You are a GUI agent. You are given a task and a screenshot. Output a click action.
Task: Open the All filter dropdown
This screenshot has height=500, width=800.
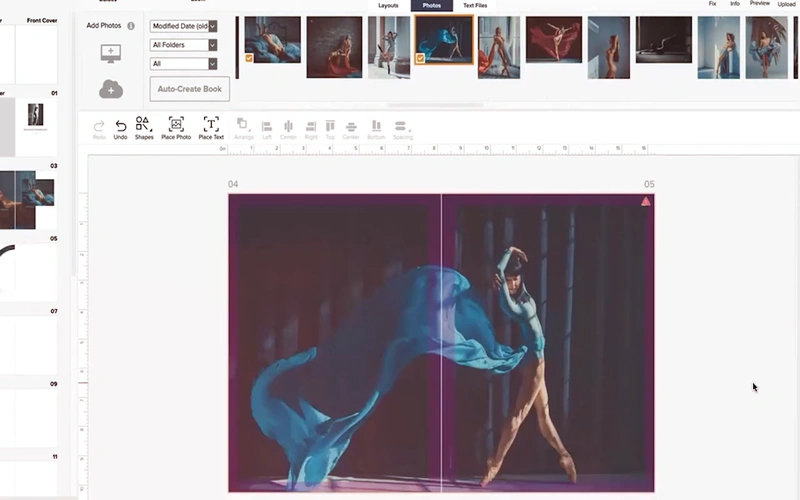pos(183,64)
